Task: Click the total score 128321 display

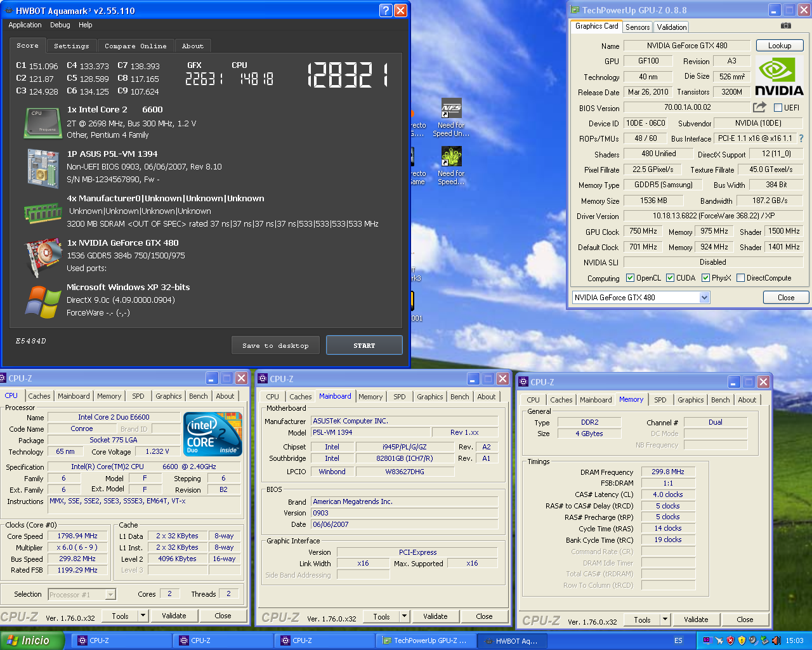Action: (x=348, y=76)
